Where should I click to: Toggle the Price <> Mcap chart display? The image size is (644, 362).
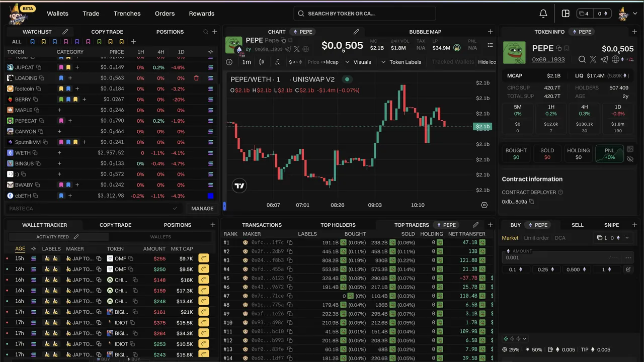click(x=323, y=62)
